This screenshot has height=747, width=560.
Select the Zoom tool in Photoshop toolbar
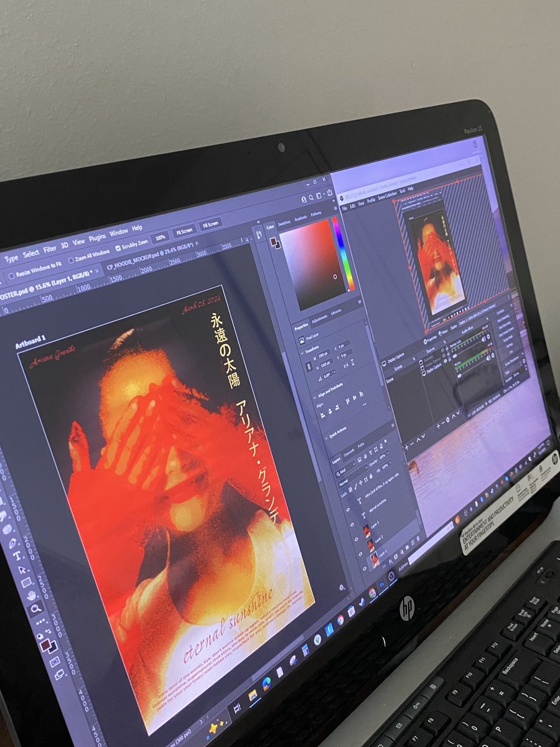click(x=37, y=609)
